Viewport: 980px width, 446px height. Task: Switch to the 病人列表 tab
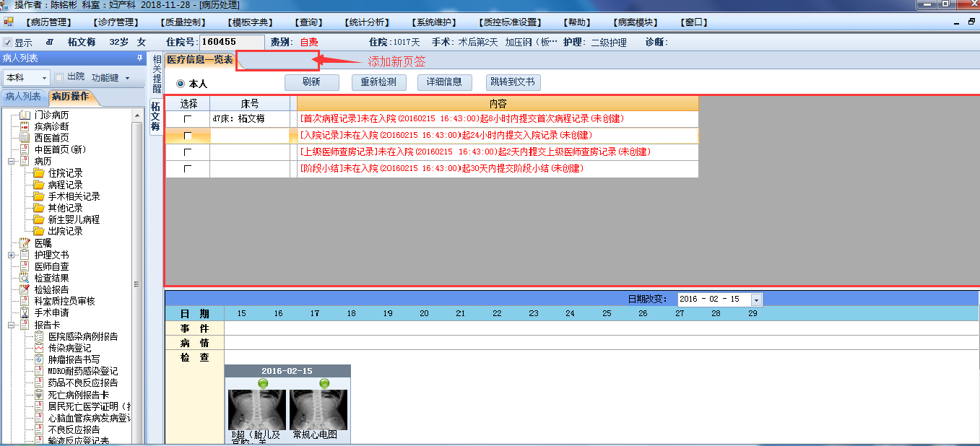click(x=23, y=97)
